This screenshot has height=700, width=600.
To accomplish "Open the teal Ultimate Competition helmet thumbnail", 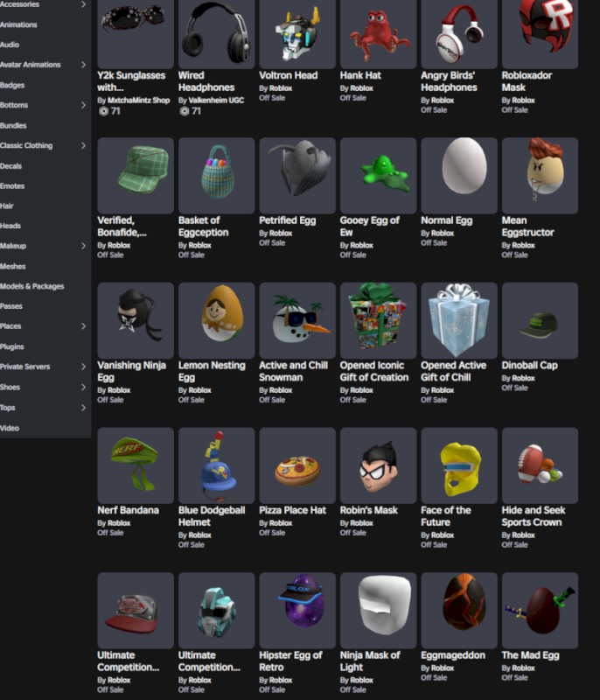I will (x=216, y=610).
